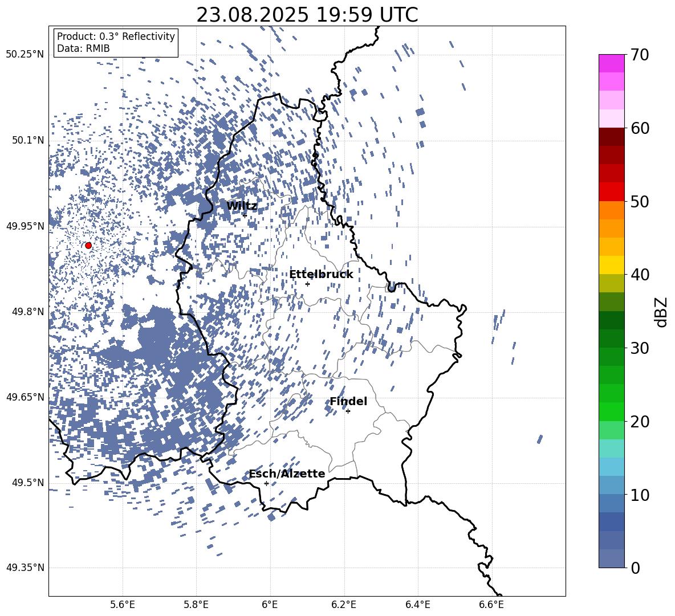Viewport: 675px width, 616px height.
Task: Click the 23.08.2025 19:59 UTC title
Action: coord(307,15)
